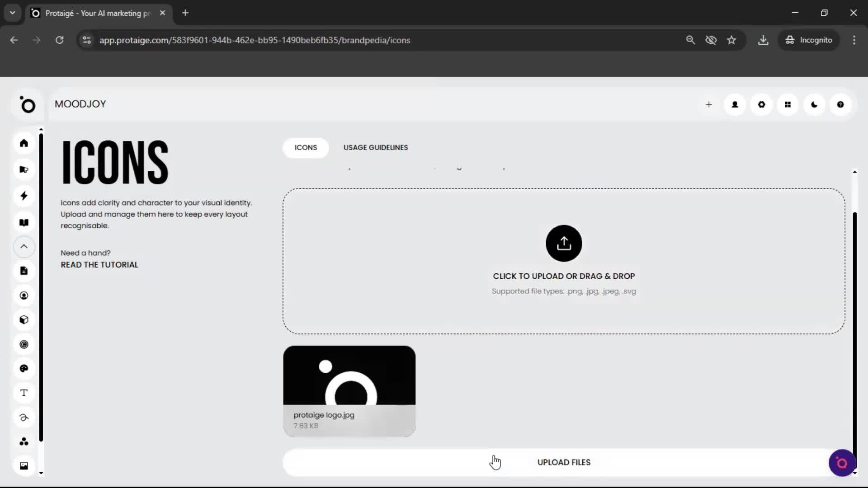The height and width of the screenshot is (488, 868).
Task: Toggle the Incognito indicator in browser
Action: coord(809,40)
